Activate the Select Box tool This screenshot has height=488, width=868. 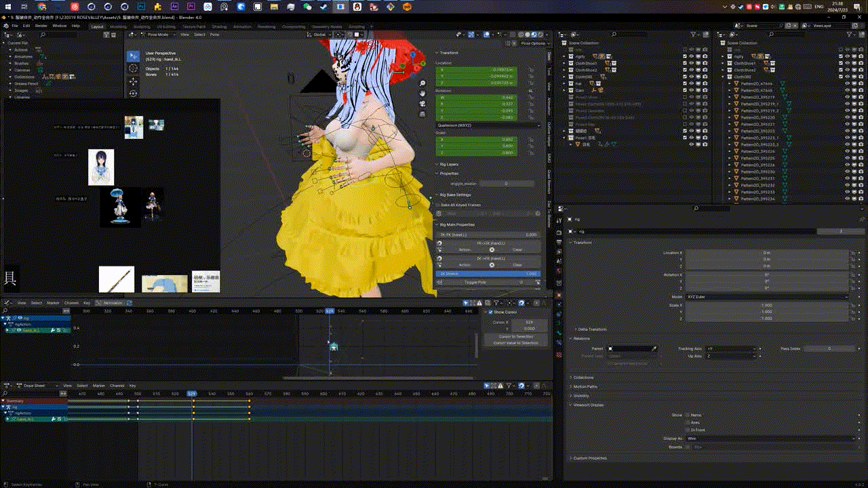(x=133, y=56)
